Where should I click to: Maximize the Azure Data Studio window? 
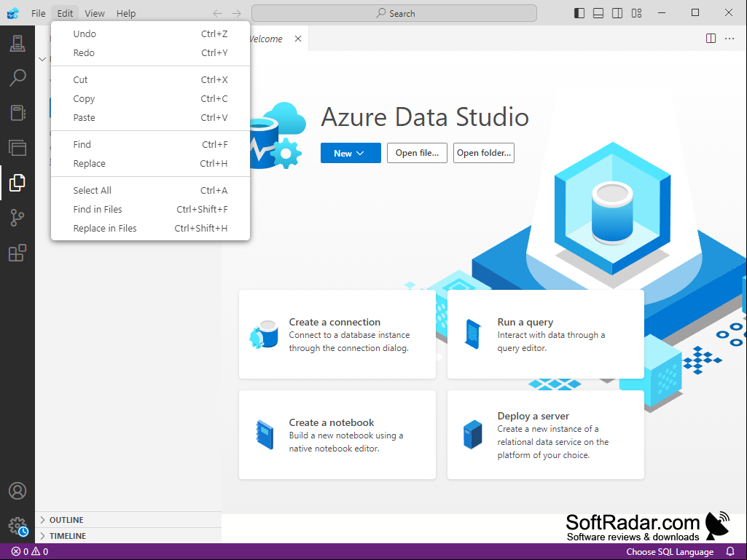pos(695,13)
